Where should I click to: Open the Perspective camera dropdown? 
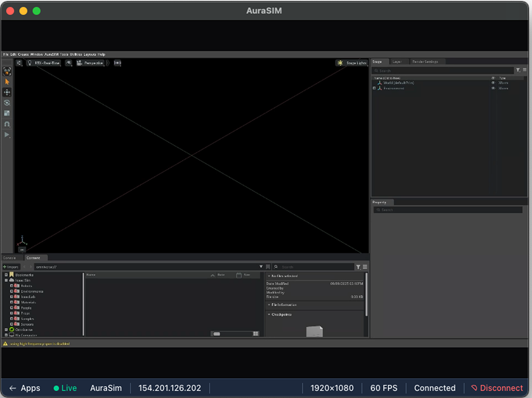click(x=90, y=63)
